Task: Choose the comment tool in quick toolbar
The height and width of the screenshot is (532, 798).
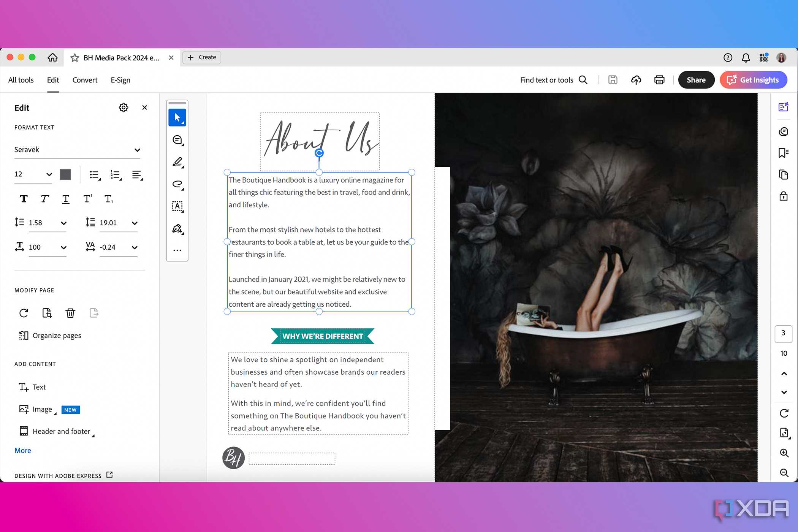Action: 177,140
